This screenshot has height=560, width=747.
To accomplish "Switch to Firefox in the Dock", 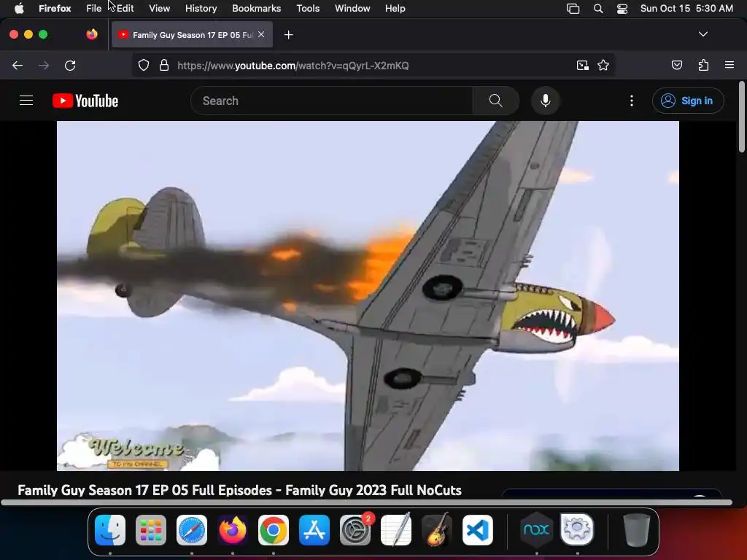I will coord(233,530).
